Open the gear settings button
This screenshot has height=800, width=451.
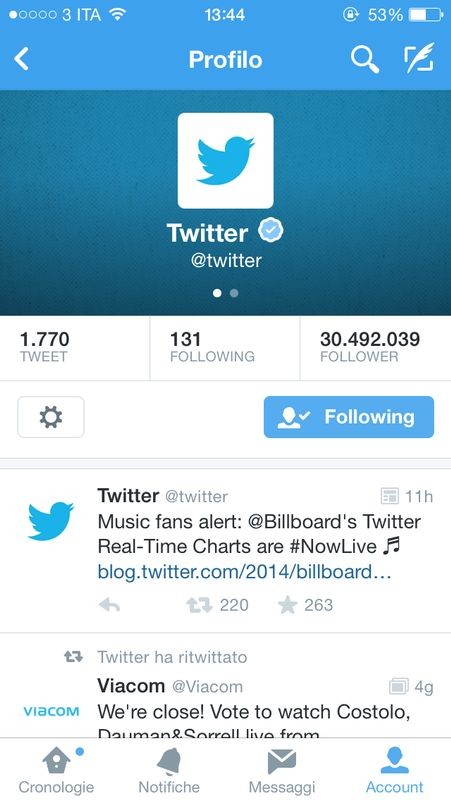pyautogui.click(x=51, y=417)
